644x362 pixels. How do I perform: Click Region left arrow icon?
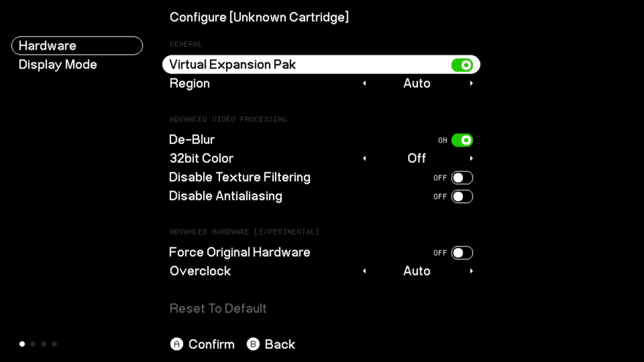point(364,84)
